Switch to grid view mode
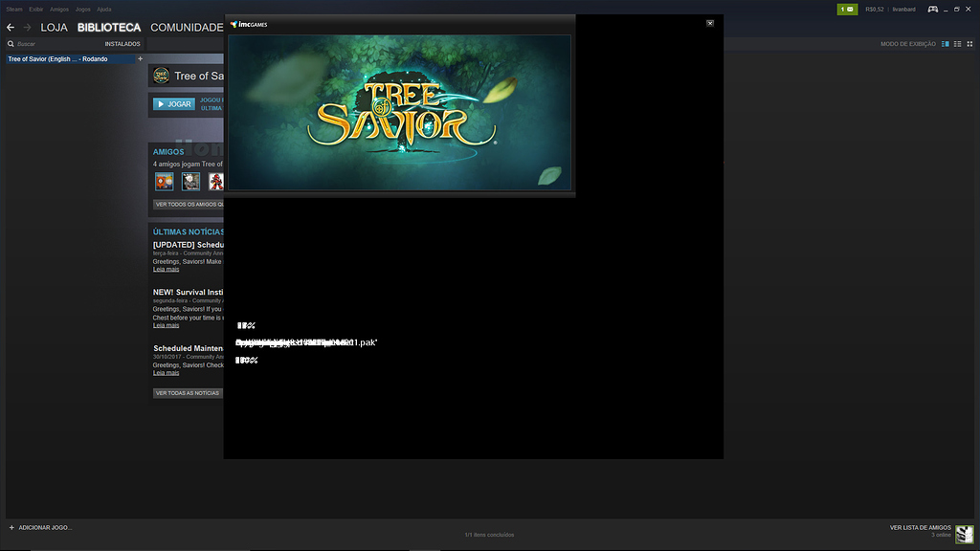The height and width of the screenshot is (551, 980). [969, 44]
